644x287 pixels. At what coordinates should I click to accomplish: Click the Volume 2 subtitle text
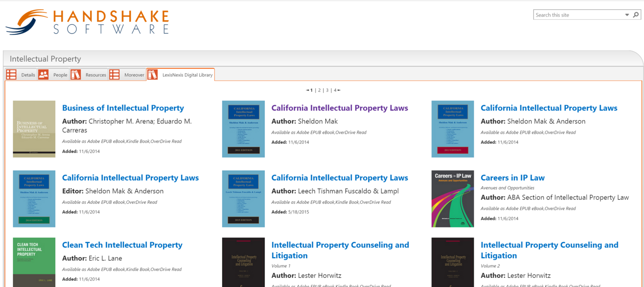tap(490, 266)
